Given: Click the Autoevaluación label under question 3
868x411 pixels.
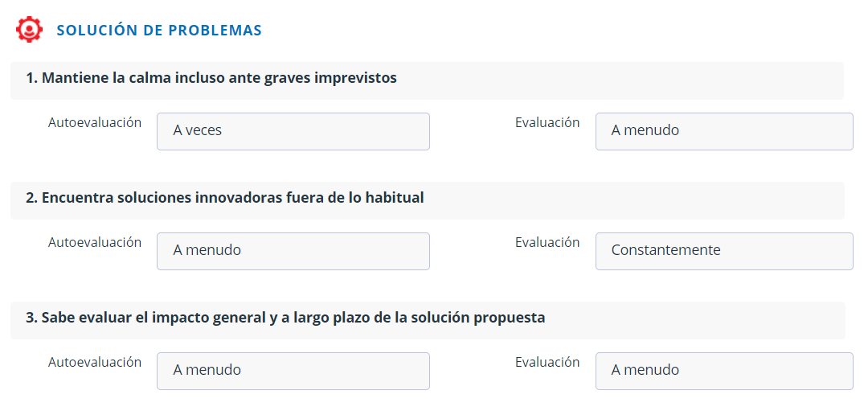Looking at the screenshot, I should [95, 363].
